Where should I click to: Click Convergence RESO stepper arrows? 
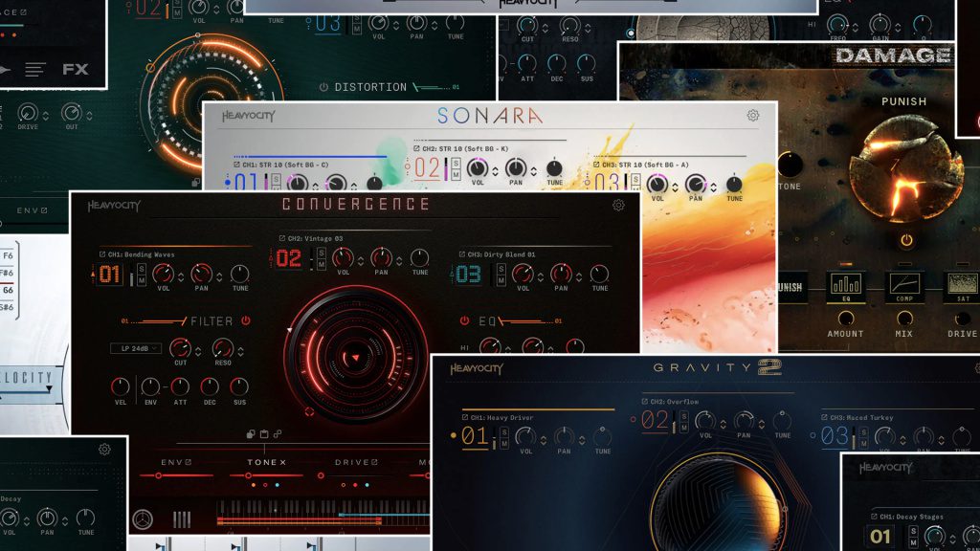[240, 350]
